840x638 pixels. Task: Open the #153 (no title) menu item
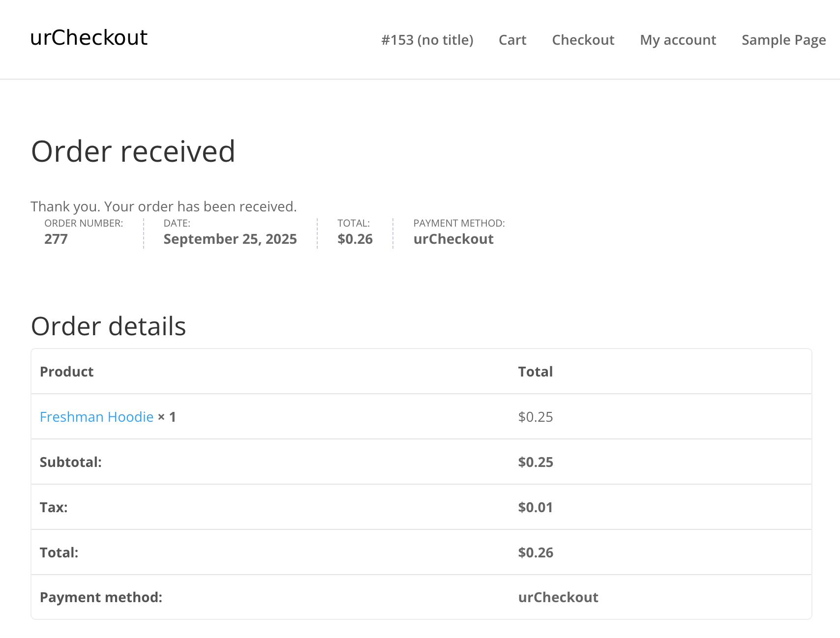pos(427,40)
